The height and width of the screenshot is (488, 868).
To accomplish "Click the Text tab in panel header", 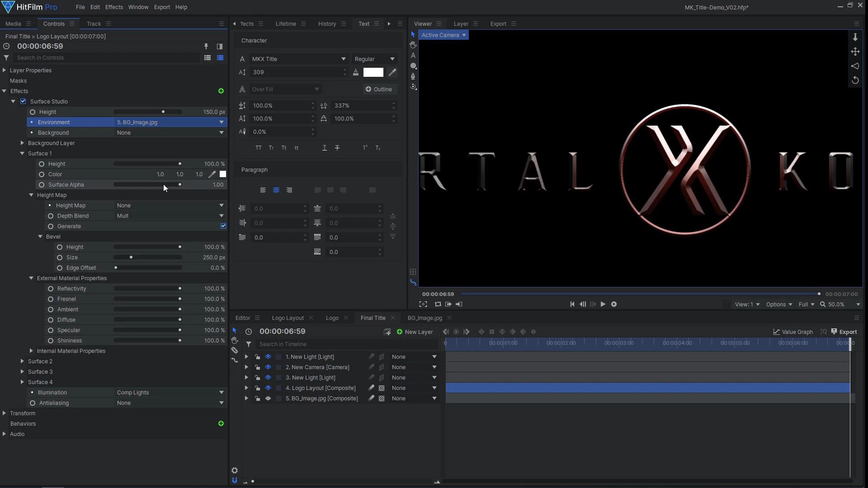I will (363, 23).
